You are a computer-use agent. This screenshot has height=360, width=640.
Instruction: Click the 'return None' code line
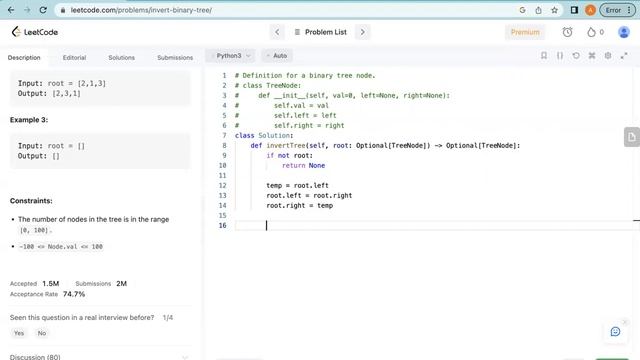point(303,165)
